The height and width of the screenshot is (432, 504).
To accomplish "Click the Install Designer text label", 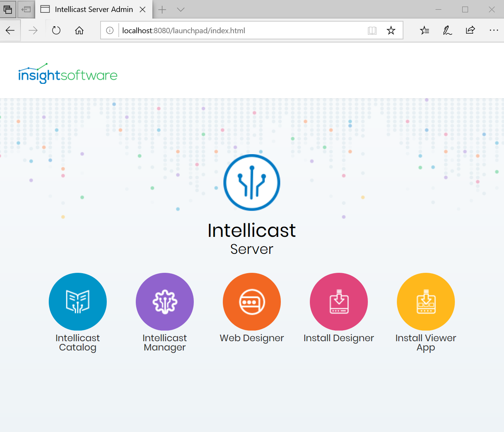I will [x=339, y=338].
